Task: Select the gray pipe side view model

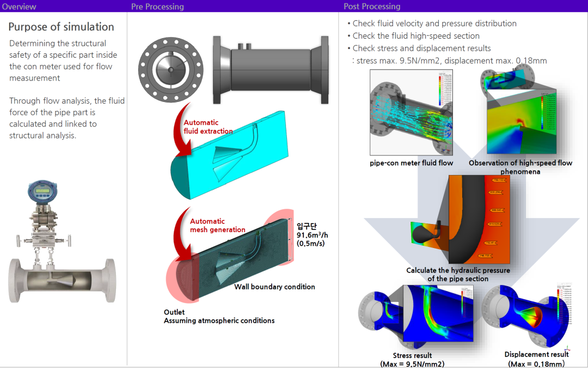Action: [x=271, y=69]
